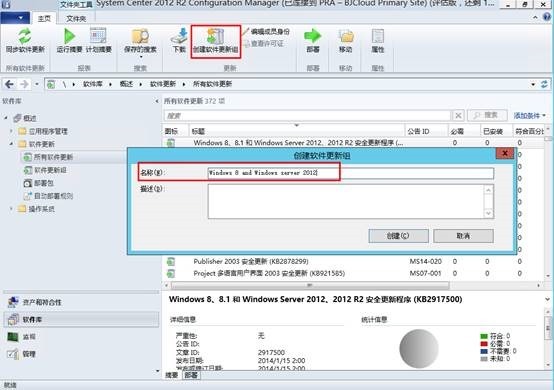Open the address bar dropdown arrow
Image resolution: width=554 pixels, height=390 pixels.
(x=533, y=84)
